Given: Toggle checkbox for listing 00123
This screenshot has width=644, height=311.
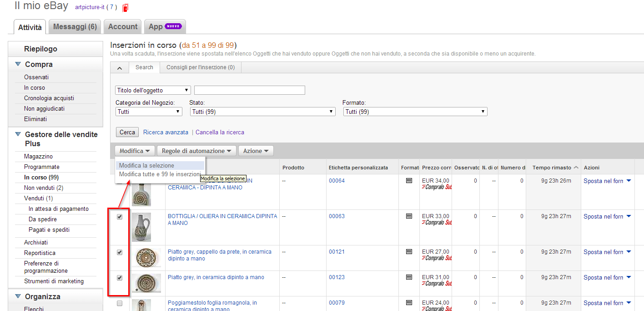Looking at the screenshot, I should point(120,278).
